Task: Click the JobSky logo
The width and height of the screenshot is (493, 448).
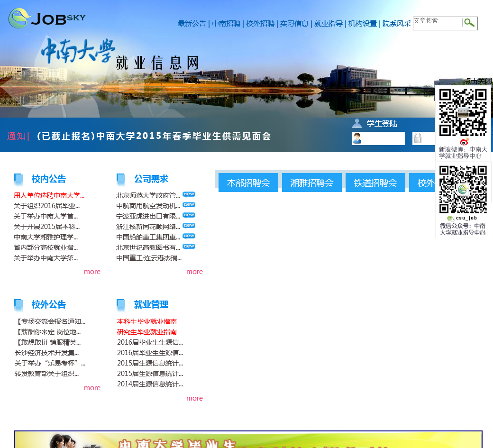Action: tap(47, 18)
